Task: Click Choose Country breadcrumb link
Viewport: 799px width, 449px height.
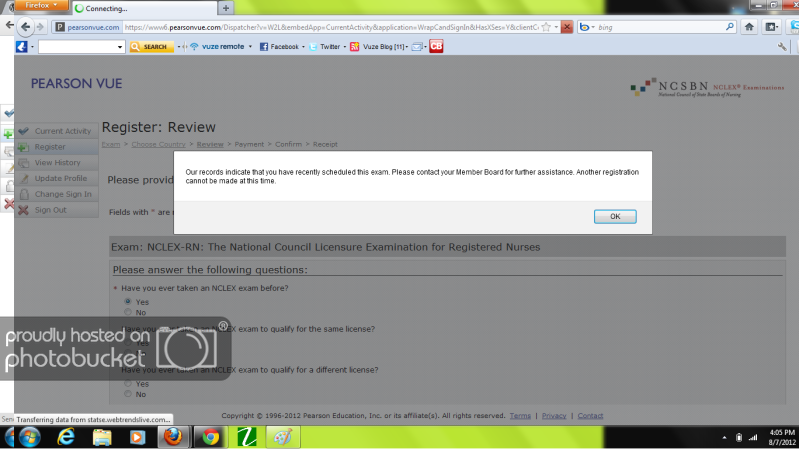Action: click(x=158, y=144)
